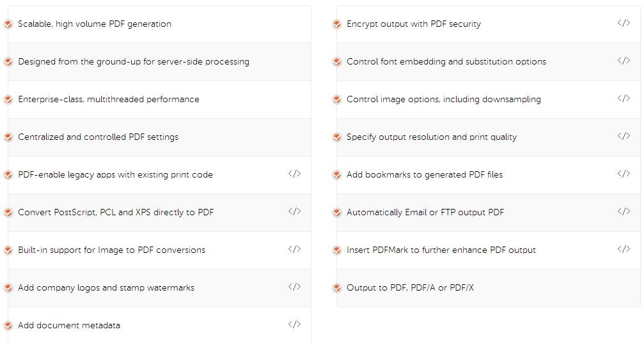The image size is (644, 343).
Task: Open code sample for company logos and watermarks
Action: tap(294, 287)
